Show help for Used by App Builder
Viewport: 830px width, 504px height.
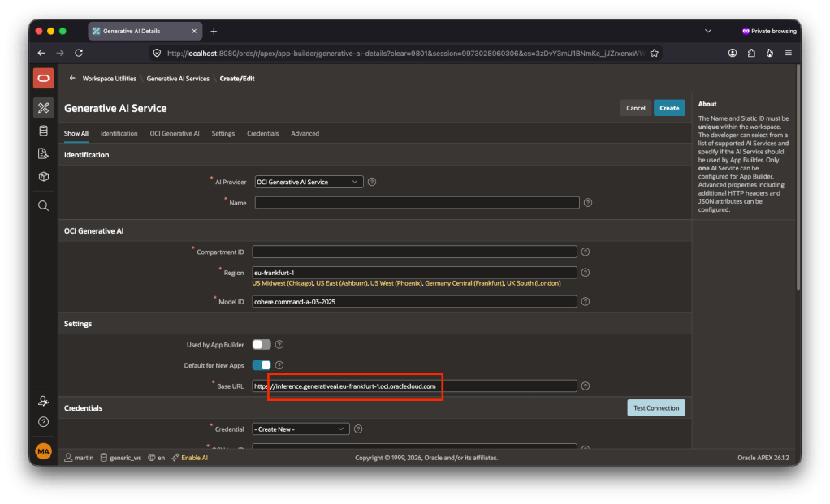[279, 345]
